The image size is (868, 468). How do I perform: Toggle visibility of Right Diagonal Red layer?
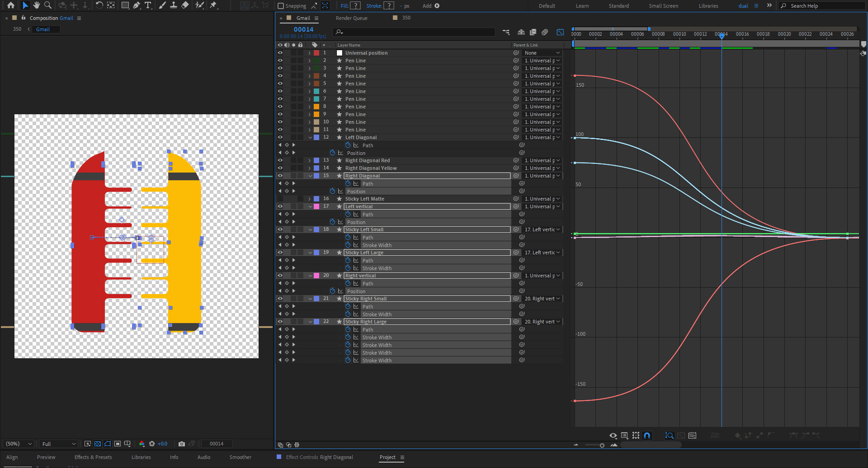pyautogui.click(x=280, y=160)
